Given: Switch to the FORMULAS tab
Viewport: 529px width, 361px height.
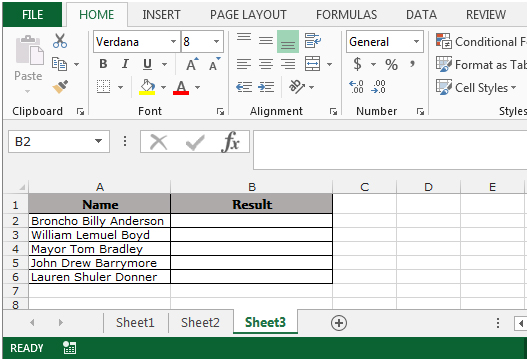Looking at the screenshot, I should pyautogui.click(x=346, y=15).
